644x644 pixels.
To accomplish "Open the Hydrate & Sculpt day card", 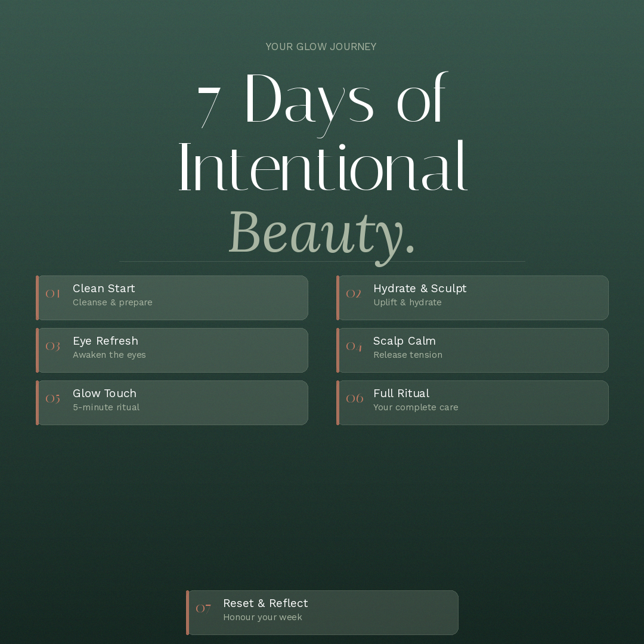I will (472, 298).
